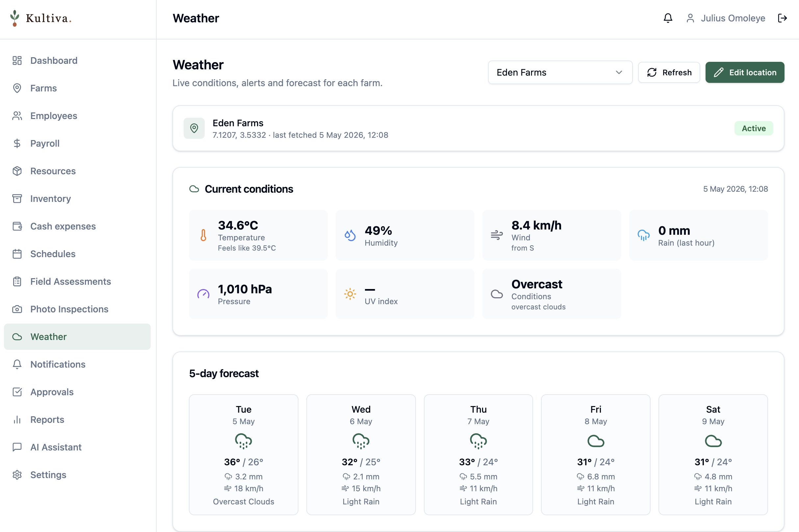
Task: Click the cloud icon in Overcast conditions tile
Action: 497,294
